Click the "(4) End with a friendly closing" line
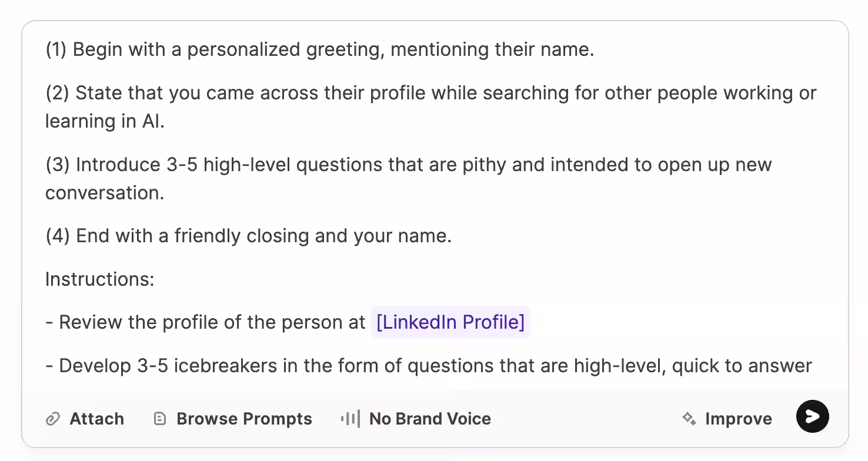 pyautogui.click(x=248, y=236)
